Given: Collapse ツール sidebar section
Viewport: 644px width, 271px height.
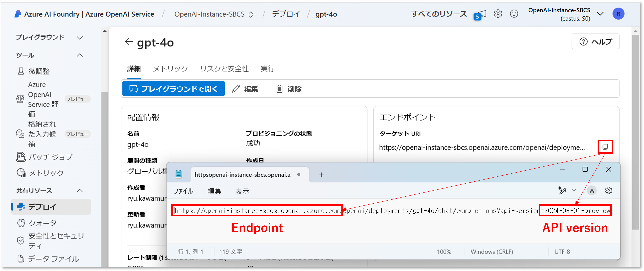Looking at the screenshot, I should pyautogui.click(x=80, y=55).
